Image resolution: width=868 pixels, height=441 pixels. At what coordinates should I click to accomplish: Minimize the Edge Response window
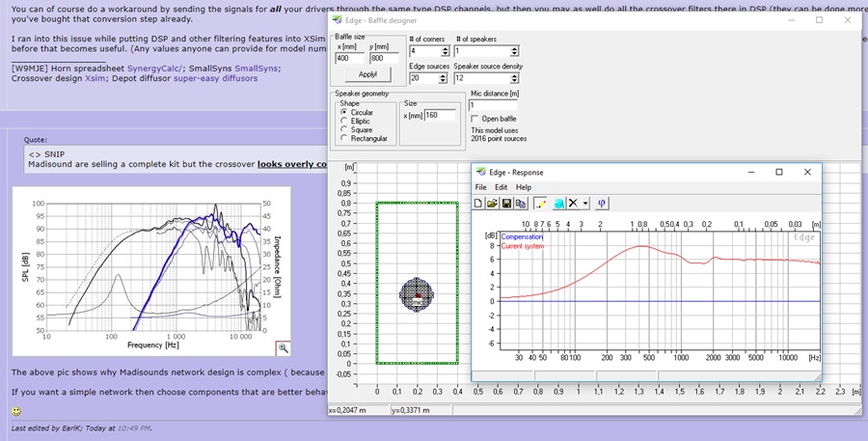pos(750,173)
